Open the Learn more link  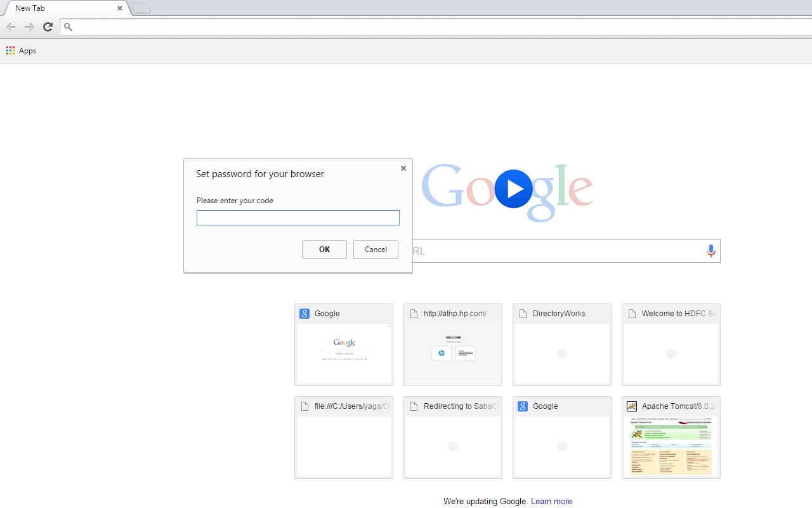[x=551, y=501]
